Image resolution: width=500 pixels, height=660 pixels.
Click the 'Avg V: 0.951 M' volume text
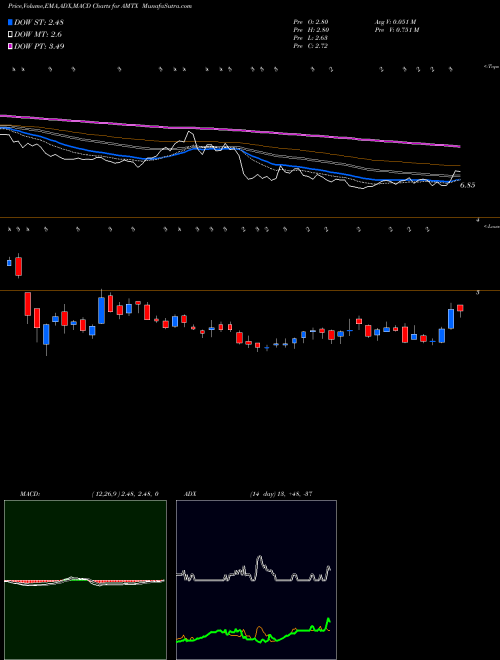395,22
